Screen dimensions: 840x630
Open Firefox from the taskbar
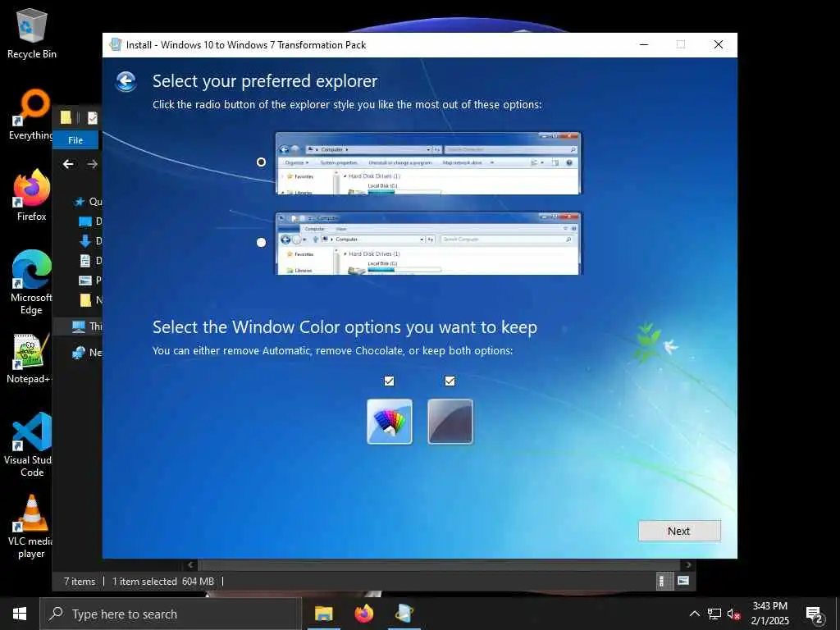(x=364, y=614)
